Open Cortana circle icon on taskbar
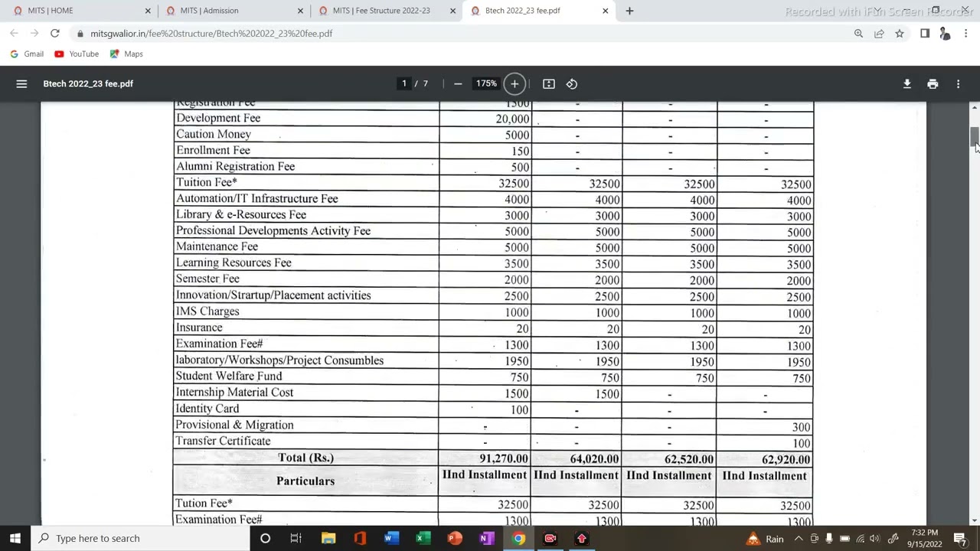The height and width of the screenshot is (551, 980). 265,538
